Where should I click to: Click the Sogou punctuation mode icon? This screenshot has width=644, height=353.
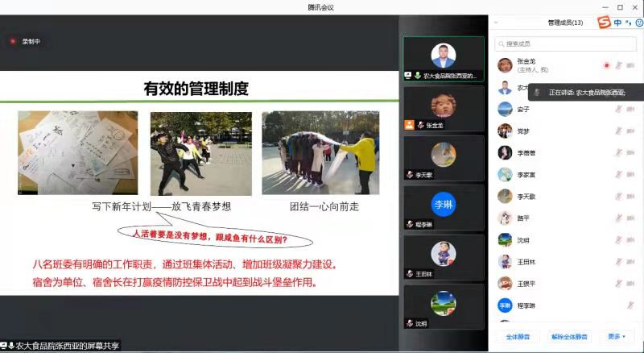point(628,23)
